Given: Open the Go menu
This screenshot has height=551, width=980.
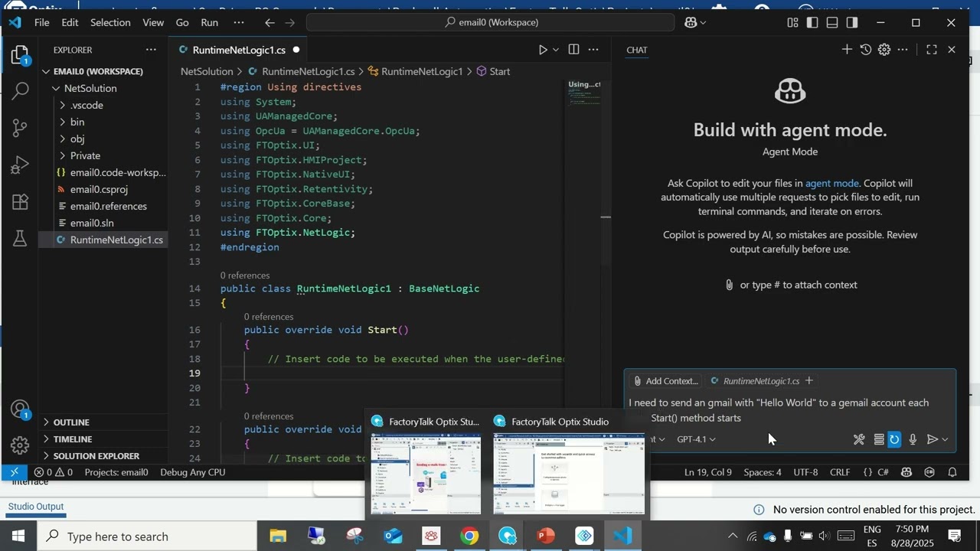Looking at the screenshot, I should pos(182,22).
